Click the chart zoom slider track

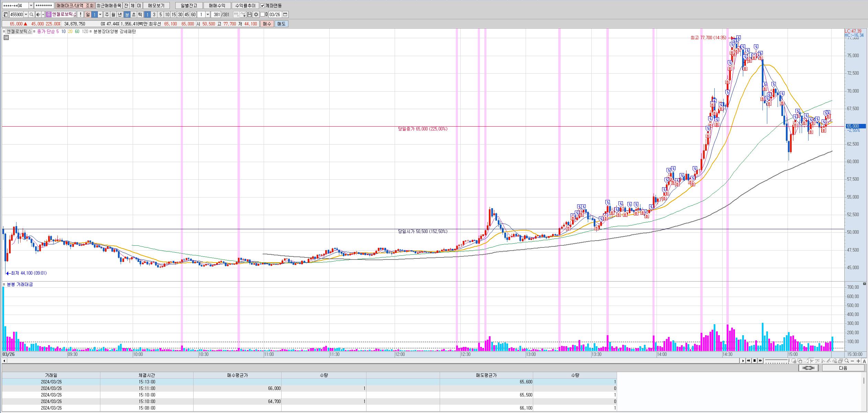(x=777, y=361)
